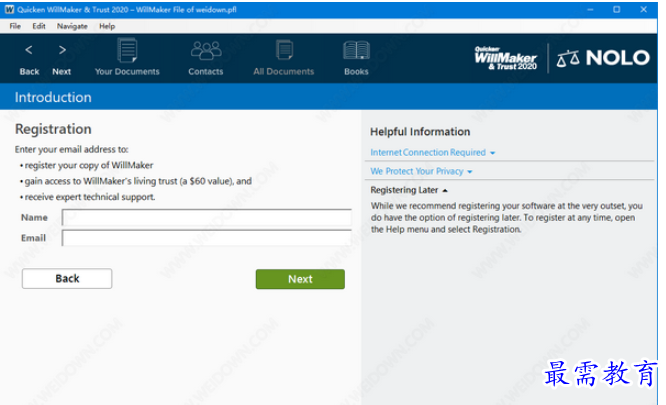Expand We Protect Your Privacy topic

tap(421, 171)
